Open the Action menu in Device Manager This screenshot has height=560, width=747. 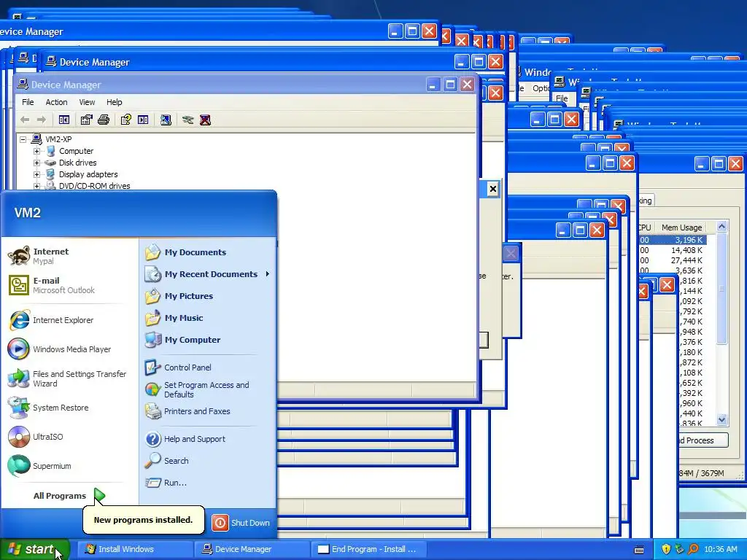tap(56, 102)
